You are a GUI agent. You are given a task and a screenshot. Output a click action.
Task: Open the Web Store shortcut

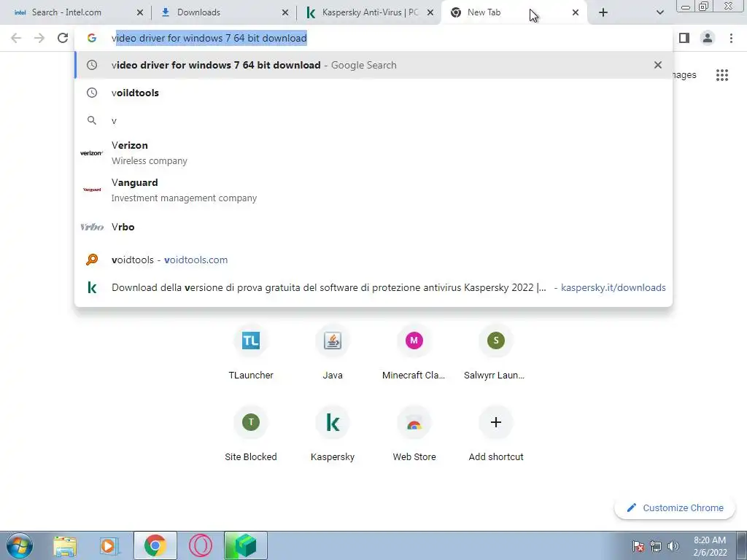coord(414,435)
